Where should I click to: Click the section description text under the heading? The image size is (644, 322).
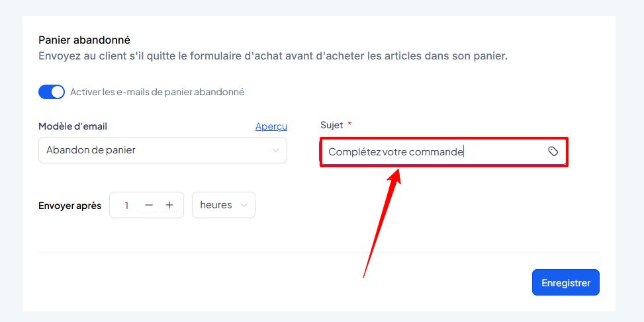pyautogui.click(x=273, y=56)
